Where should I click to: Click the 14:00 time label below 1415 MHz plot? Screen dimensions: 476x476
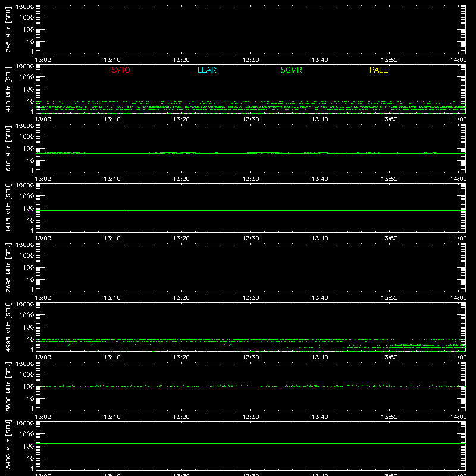point(458,239)
